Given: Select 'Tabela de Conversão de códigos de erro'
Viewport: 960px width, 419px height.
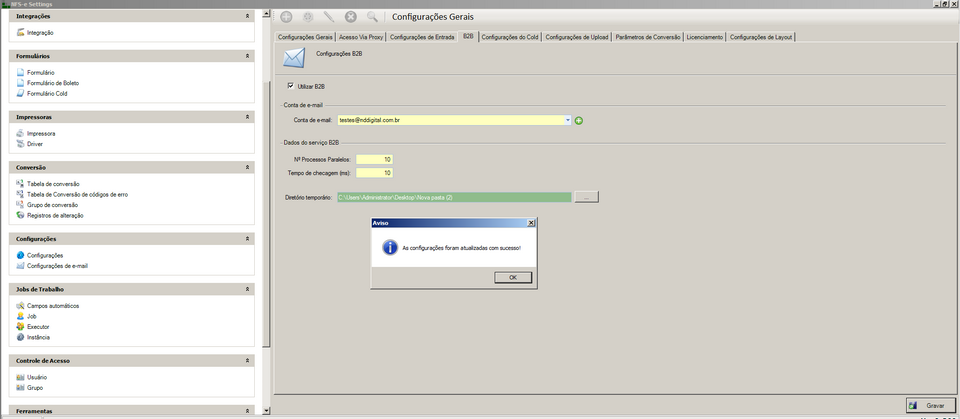Looking at the screenshot, I should click(77, 194).
